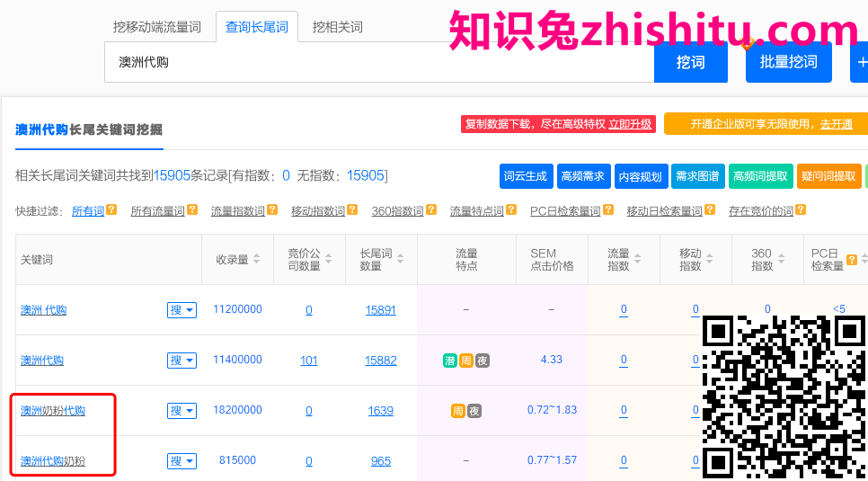This screenshot has width=868, height=481.
Task: Open help icon next to 移动指数词
Action: 352,210
